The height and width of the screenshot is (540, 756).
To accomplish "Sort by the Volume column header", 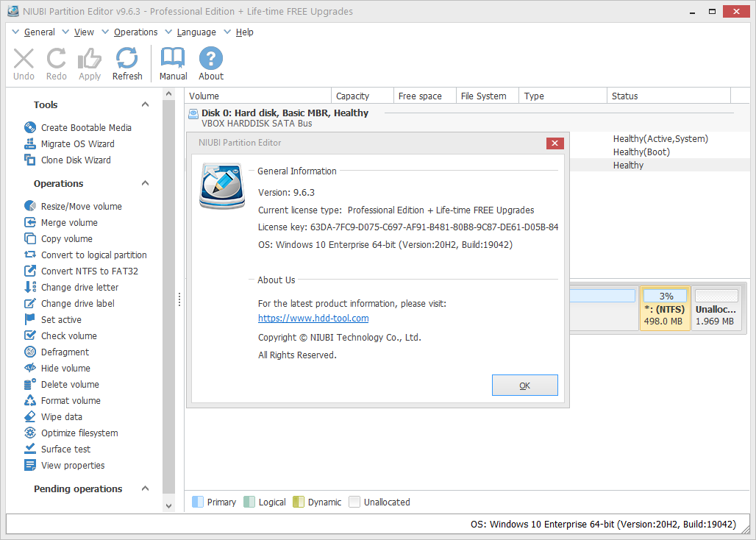I will 258,96.
